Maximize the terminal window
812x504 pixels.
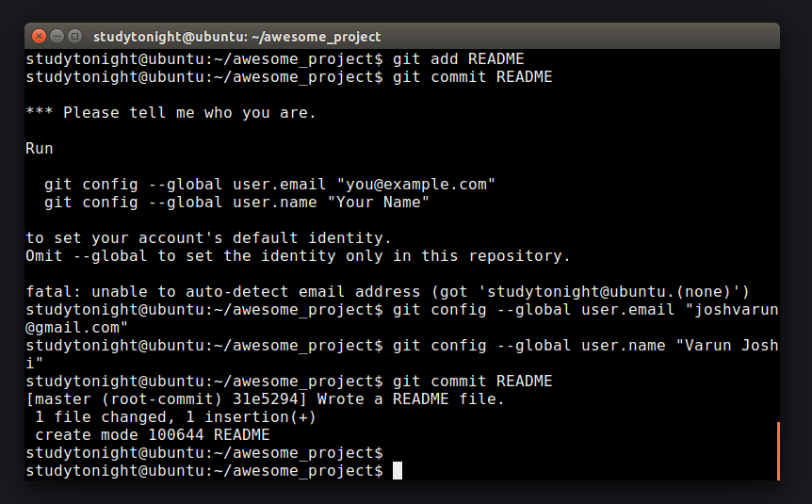pyautogui.click(x=75, y=36)
